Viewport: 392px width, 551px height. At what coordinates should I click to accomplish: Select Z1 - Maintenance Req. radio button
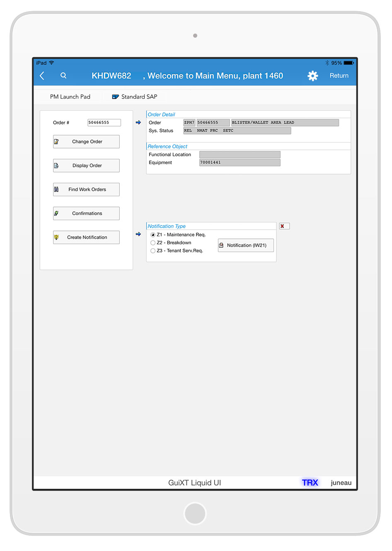[x=153, y=235]
